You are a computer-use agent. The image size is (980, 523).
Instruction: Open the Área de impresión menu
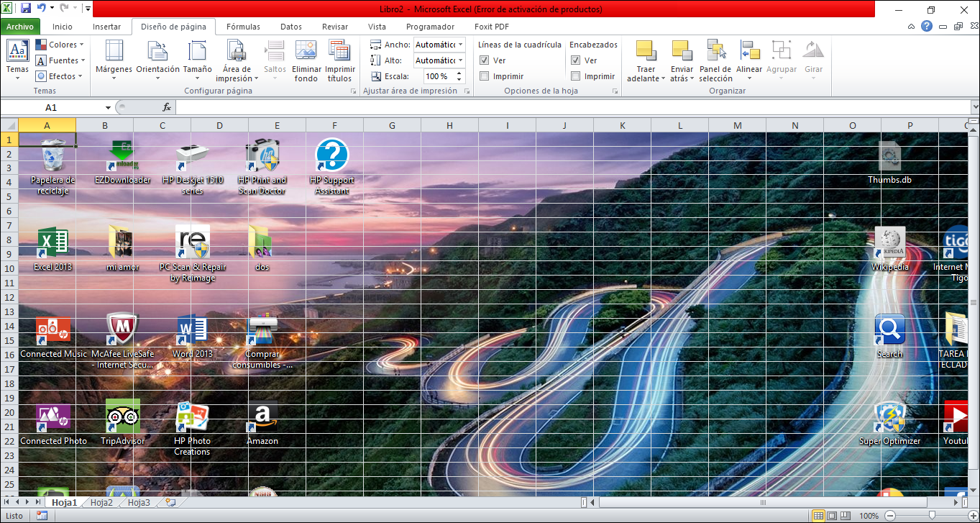(237, 60)
